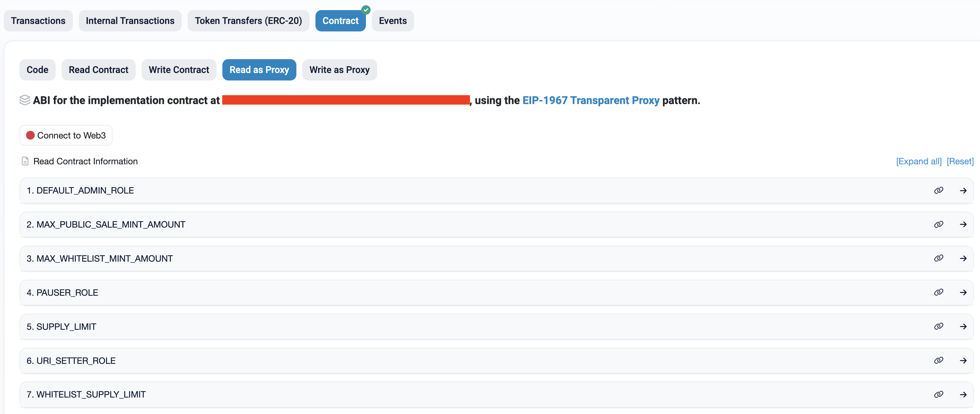Expand PAUSER_ROLE row arrow
This screenshot has width=980, height=414.
pyautogui.click(x=963, y=292)
